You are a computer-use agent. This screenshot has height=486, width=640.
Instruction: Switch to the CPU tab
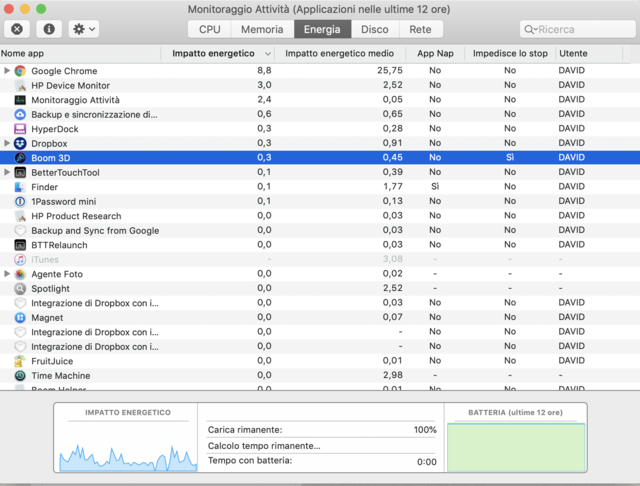point(210,29)
